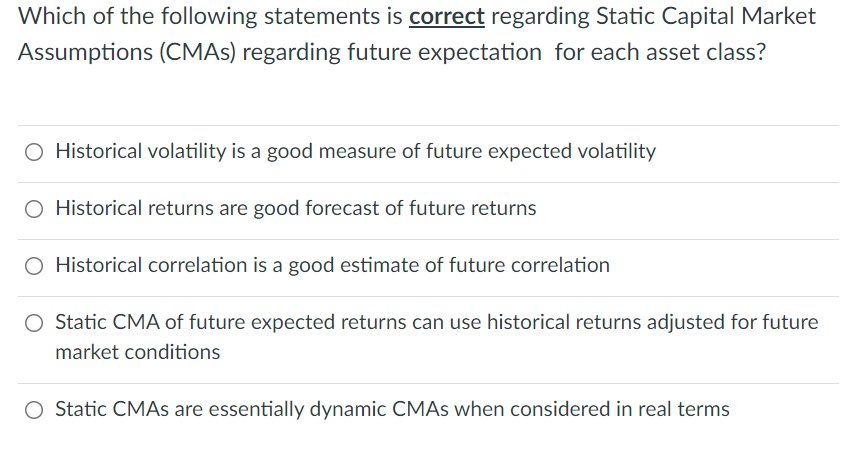This screenshot has width=841, height=459.
Task: Click the '(CMAs)' abbreviation in the question
Action: [x=197, y=53]
